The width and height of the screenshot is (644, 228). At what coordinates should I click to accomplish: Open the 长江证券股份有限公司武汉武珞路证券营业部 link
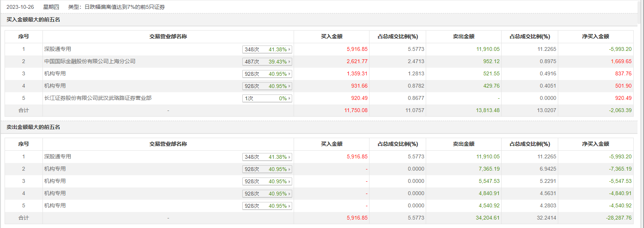(x=98, y=98)
